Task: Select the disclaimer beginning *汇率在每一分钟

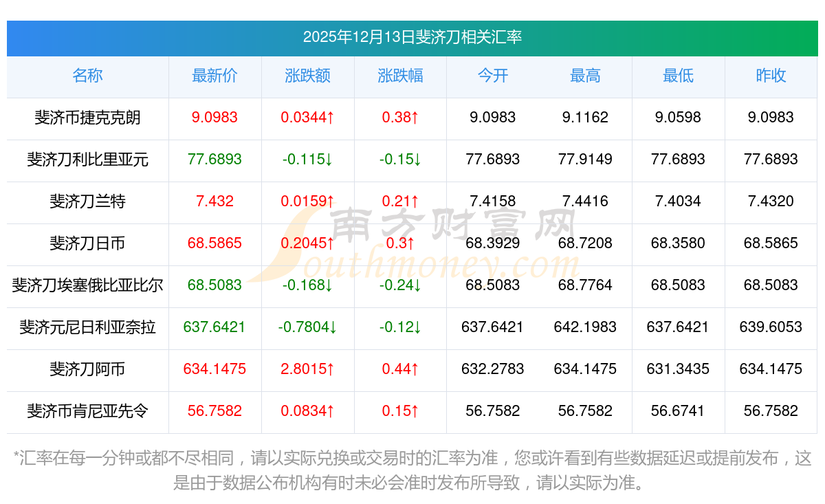Action: [x=412, y=470]
